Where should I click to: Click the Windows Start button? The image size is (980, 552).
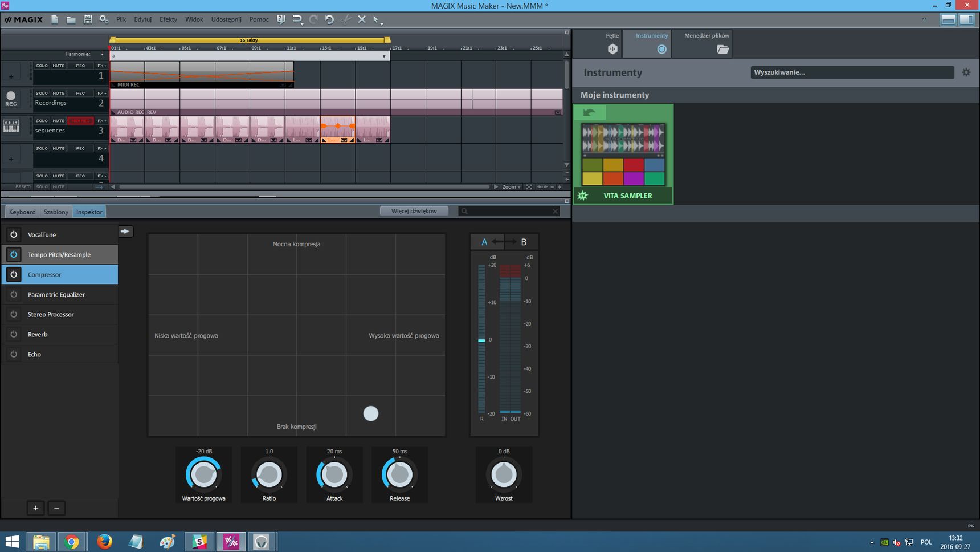coord(12,542)
